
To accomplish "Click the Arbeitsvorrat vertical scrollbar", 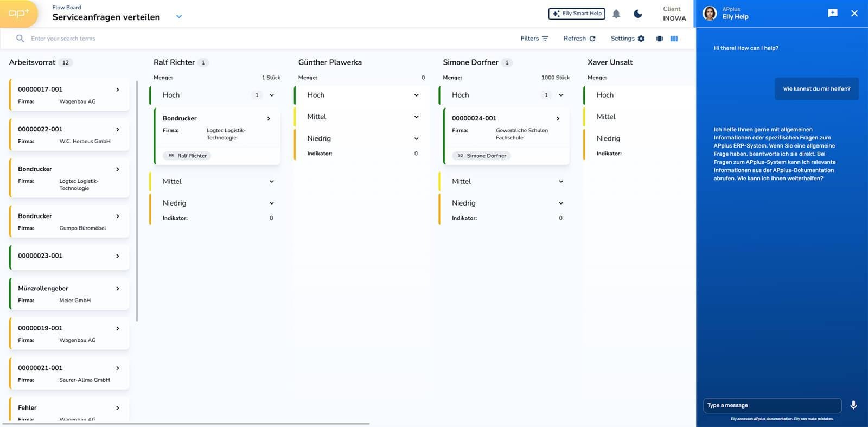I will (x=137, y=201).
